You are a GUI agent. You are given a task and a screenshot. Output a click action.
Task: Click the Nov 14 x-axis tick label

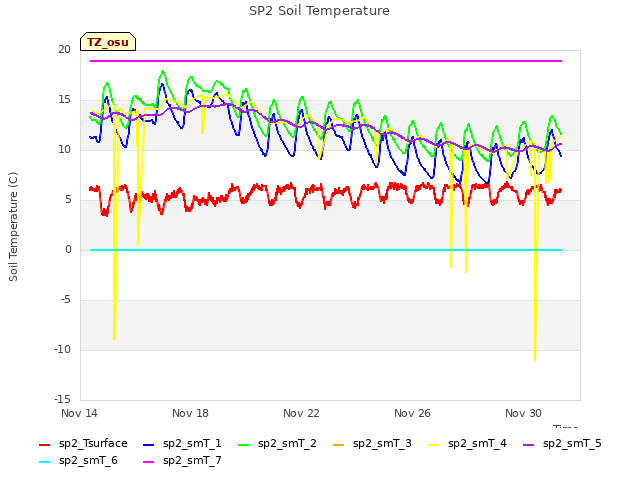79,413
